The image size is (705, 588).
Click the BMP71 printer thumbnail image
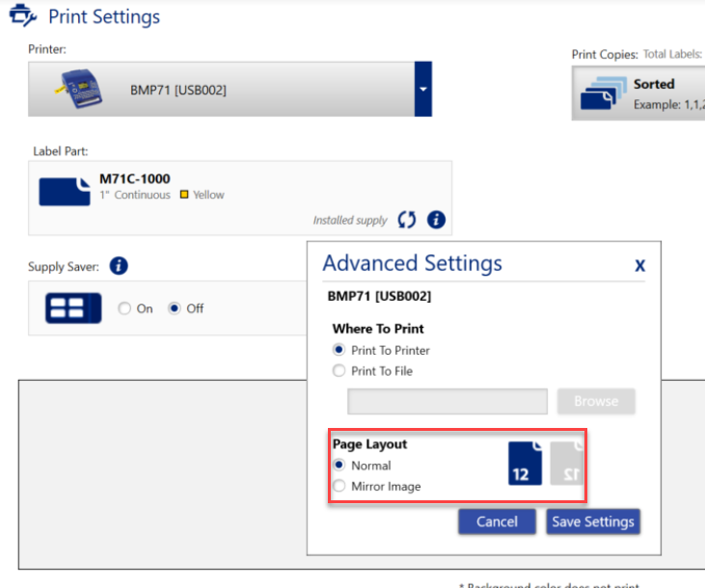click(82, 89)
